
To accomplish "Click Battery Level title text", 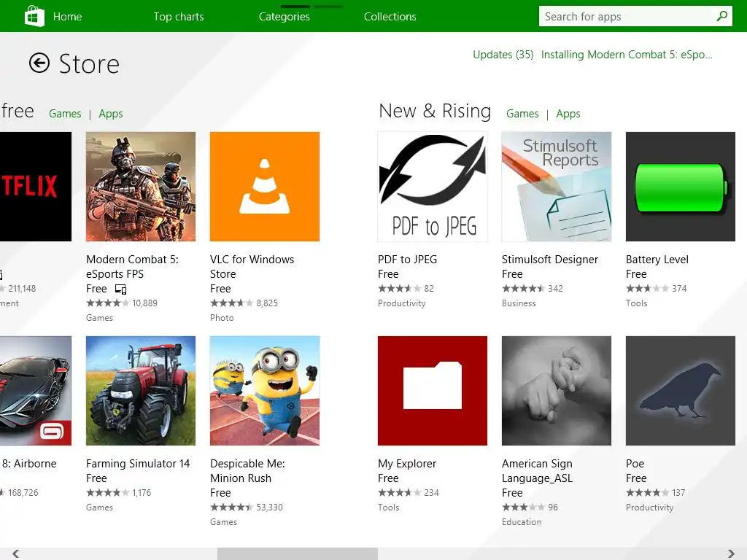I will coord(657,260).
